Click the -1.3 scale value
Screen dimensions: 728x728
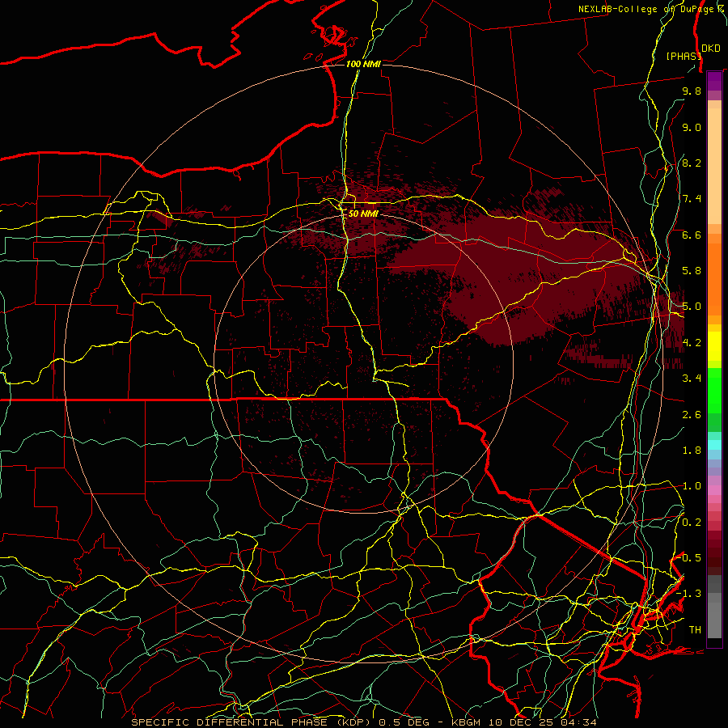(689, 594)
